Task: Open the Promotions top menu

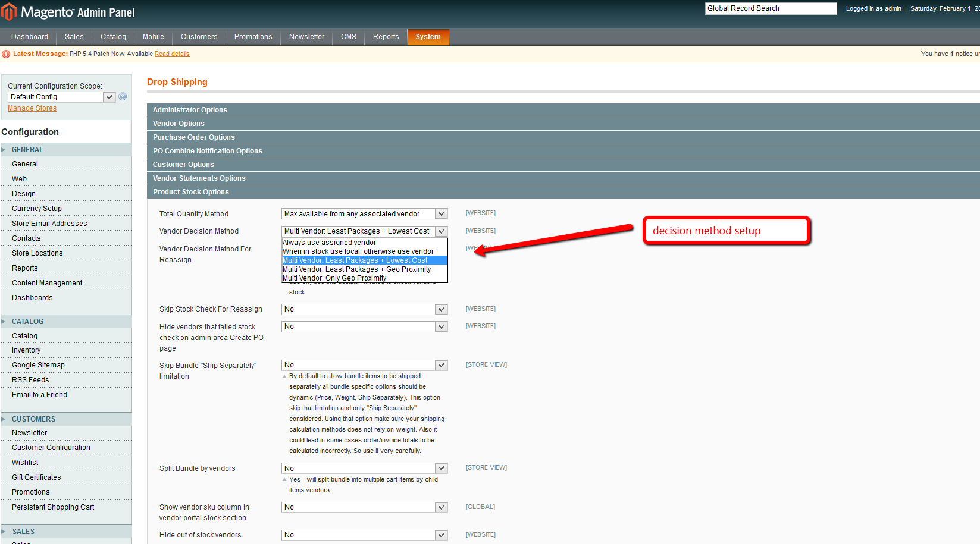Action: point(253,37)
